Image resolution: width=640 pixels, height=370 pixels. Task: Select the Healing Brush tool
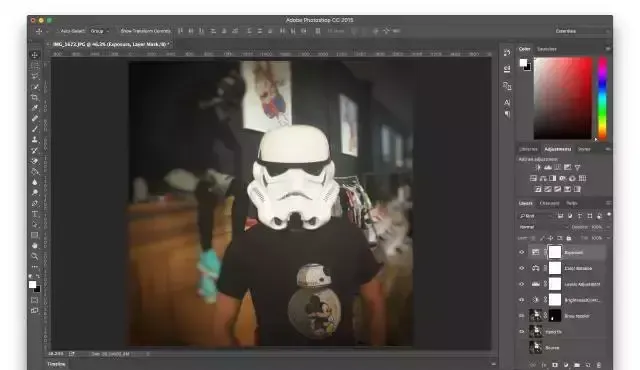pos(35,118)
